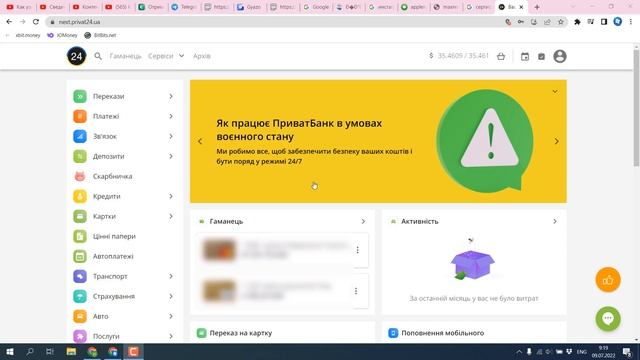Open the shopping basket icon
This screenshot has height=360, width=640.
501,56
